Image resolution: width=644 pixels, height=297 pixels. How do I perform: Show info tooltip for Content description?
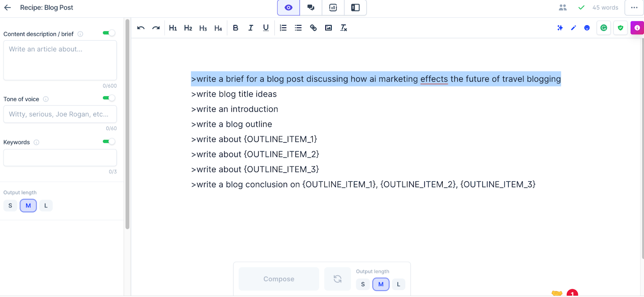(80, 34)
